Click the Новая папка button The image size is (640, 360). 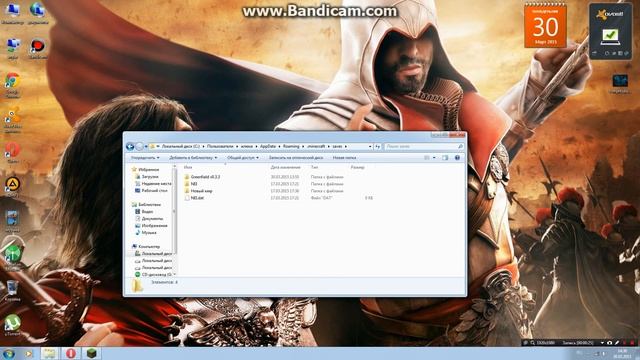(x=344, y=158)
